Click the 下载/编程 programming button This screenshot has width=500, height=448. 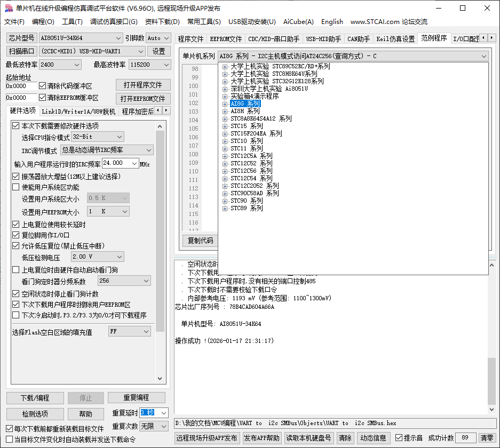point(35,398)
